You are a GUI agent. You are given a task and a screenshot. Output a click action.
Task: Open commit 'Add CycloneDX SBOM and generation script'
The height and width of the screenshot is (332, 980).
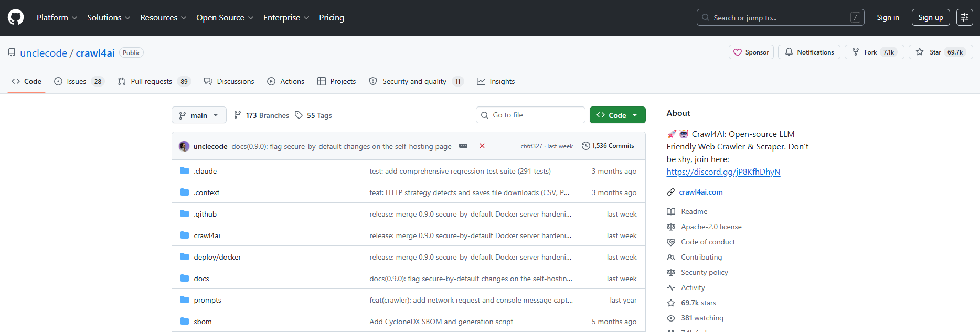pyautogui.click(x=441, y=322)
